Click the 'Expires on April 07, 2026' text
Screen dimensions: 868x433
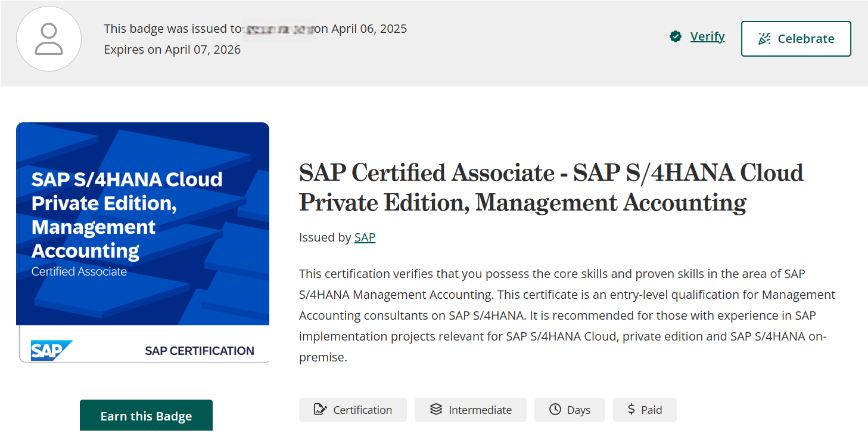click(172, 50)
